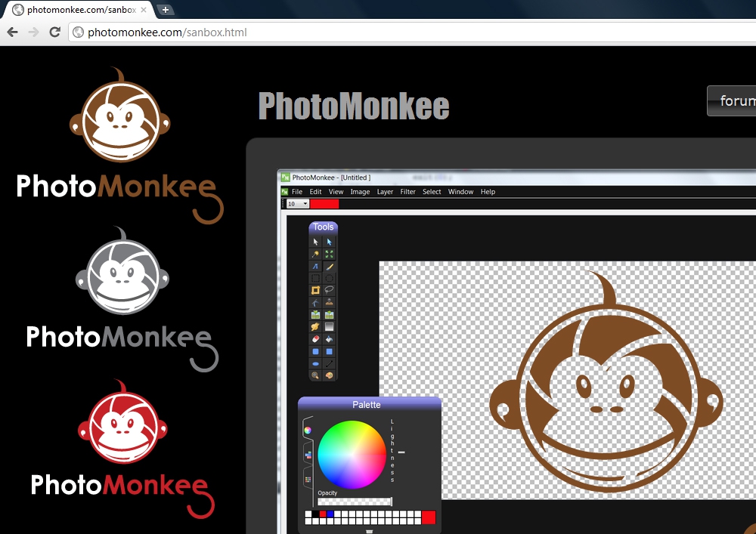The width and height of the screenshot is (756, 534).
Task: Select the paintbrush tool in Tools panel
Action: click(x=330, y=267)
